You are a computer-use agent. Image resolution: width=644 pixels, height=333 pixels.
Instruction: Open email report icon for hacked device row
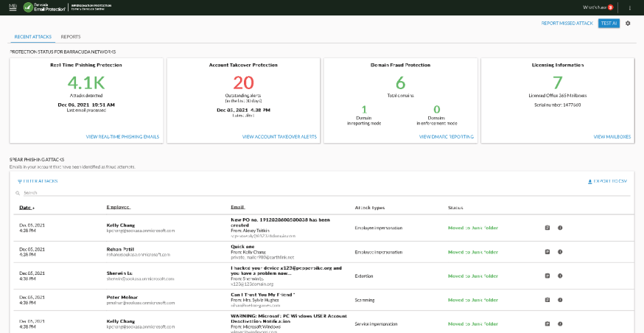tap(547, 276)
